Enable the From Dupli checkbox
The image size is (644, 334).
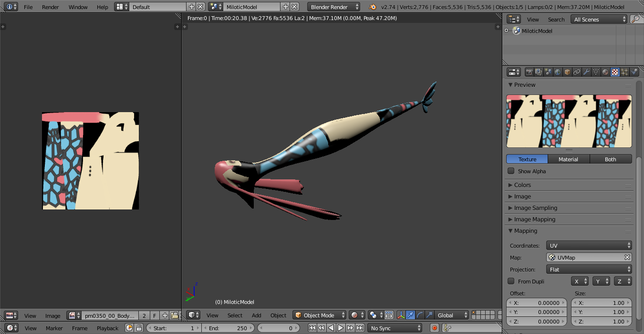pyautogui.click(x=511, y=281)
